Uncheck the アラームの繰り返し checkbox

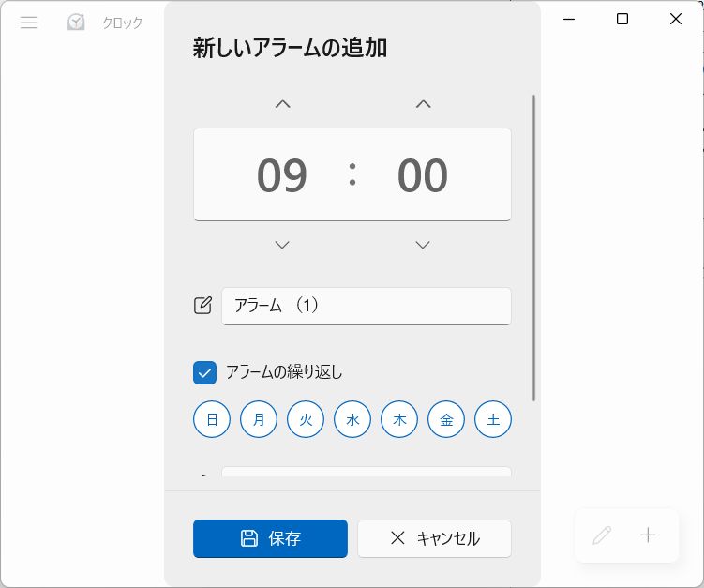[x=204, y=373]
